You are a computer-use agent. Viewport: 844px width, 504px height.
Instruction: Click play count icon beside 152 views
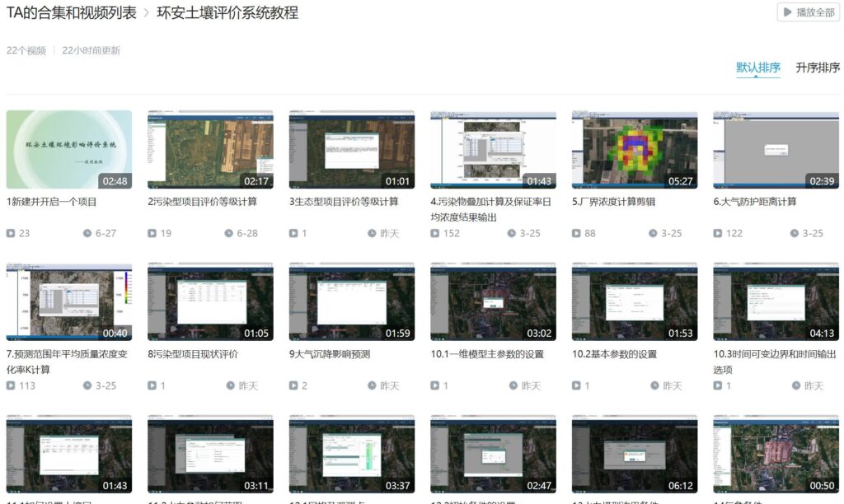435,234
